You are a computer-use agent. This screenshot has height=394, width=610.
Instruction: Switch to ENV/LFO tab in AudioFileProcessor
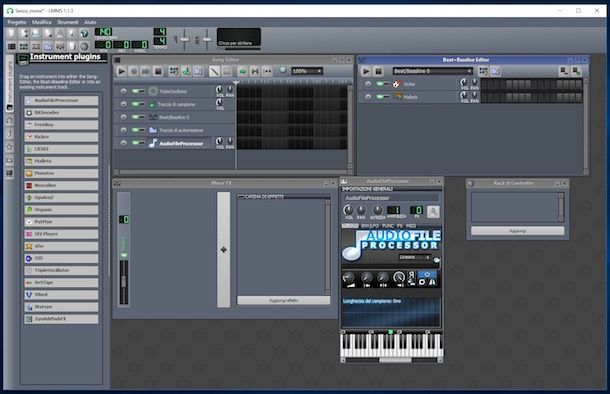(x=370, y=226)
